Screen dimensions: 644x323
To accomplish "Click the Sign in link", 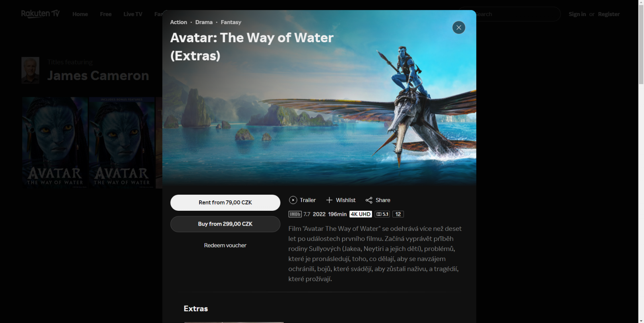I will (577, 14).
